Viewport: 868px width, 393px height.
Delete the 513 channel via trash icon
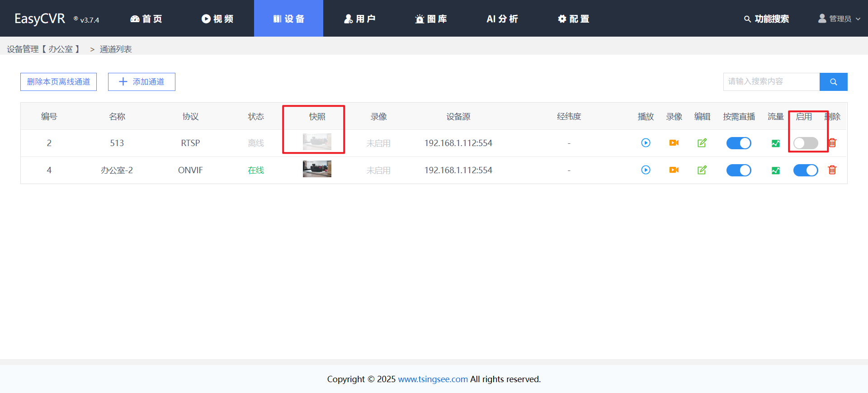pos(832,143)
